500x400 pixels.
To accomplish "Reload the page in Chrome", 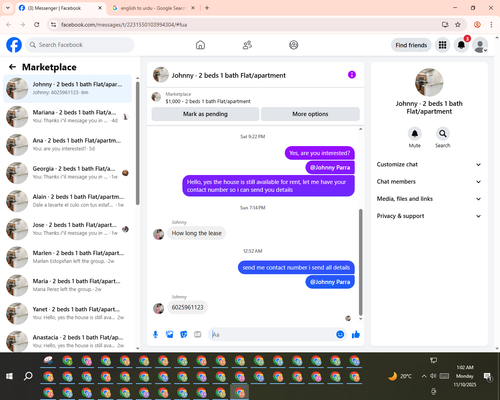I will tap(37, 25).
